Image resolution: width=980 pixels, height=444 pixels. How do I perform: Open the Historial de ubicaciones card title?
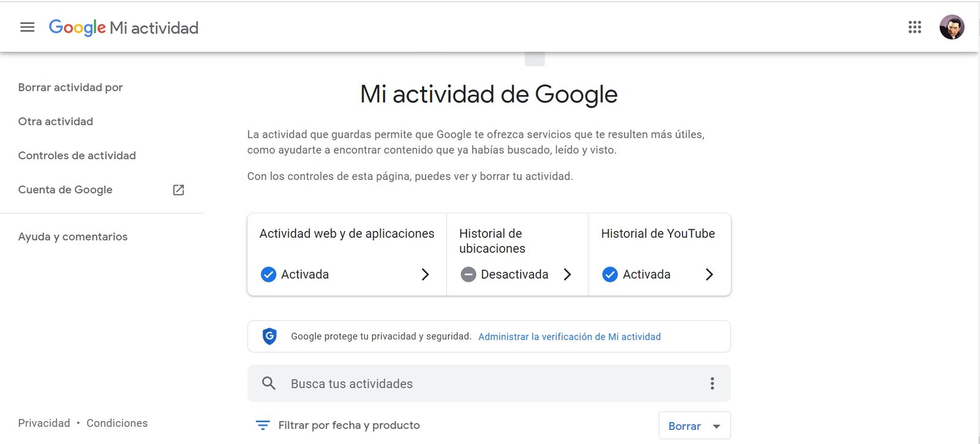(492, 241)
